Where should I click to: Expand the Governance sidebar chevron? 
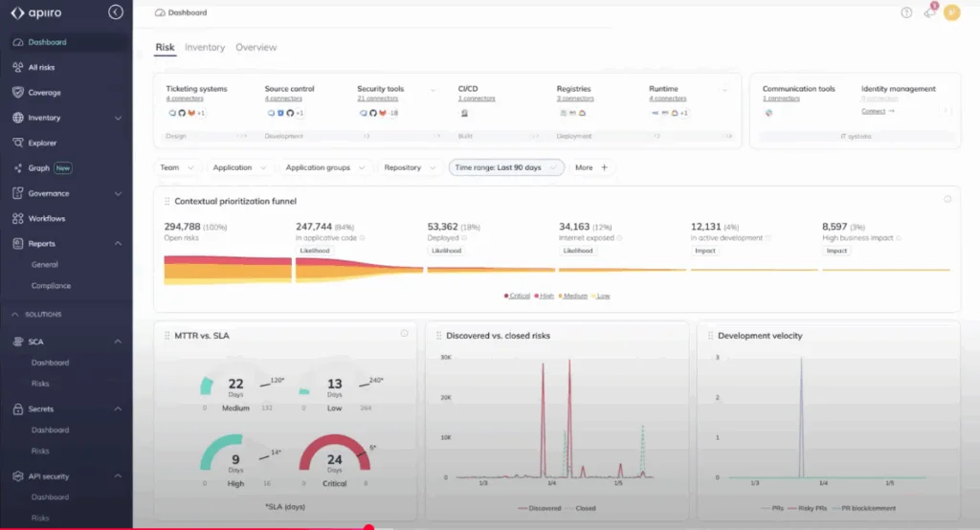118,194
